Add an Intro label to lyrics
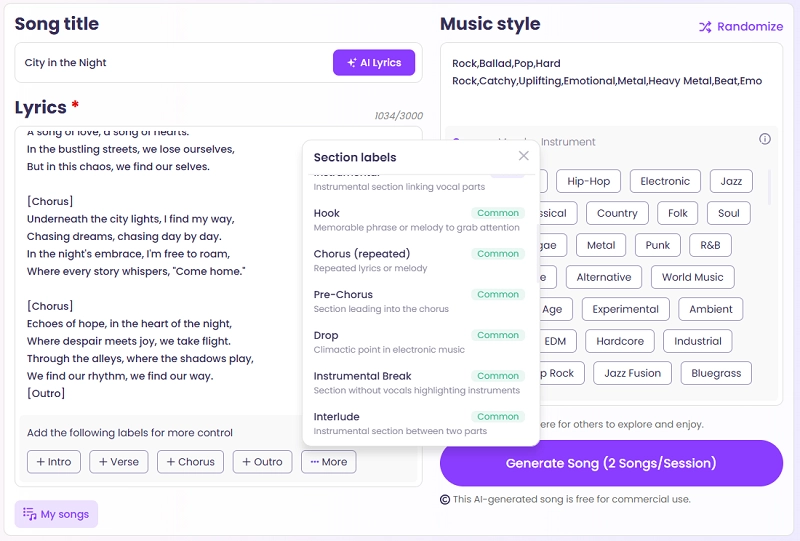This screenshot has height=541, width=800. (53, 462)
